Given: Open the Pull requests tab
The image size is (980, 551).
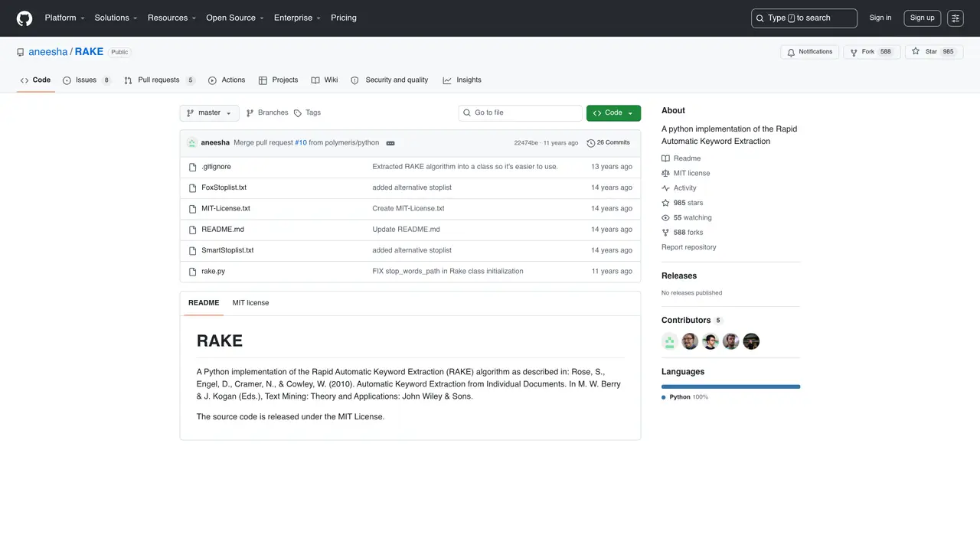Looking at the screenshot, I should tap(159, 80).
